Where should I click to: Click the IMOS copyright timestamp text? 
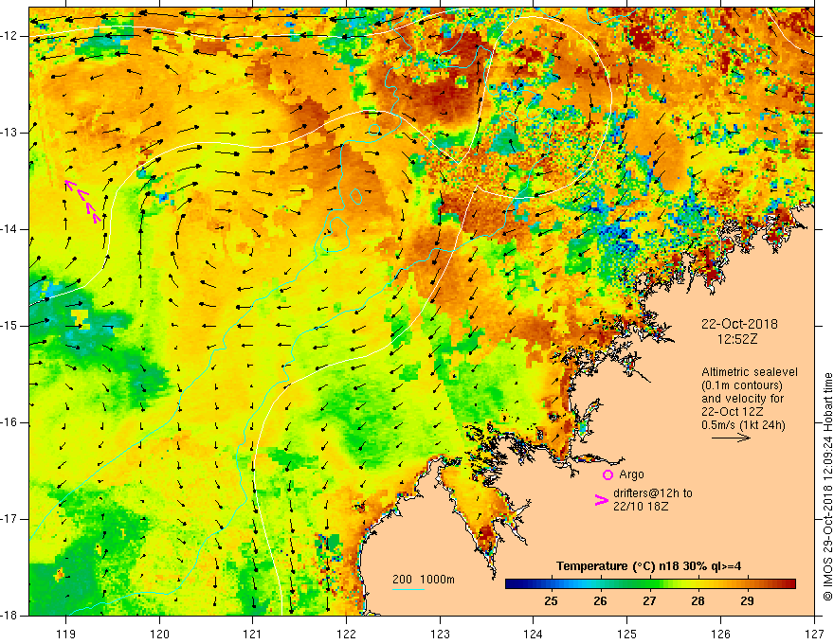click(827, 487)
